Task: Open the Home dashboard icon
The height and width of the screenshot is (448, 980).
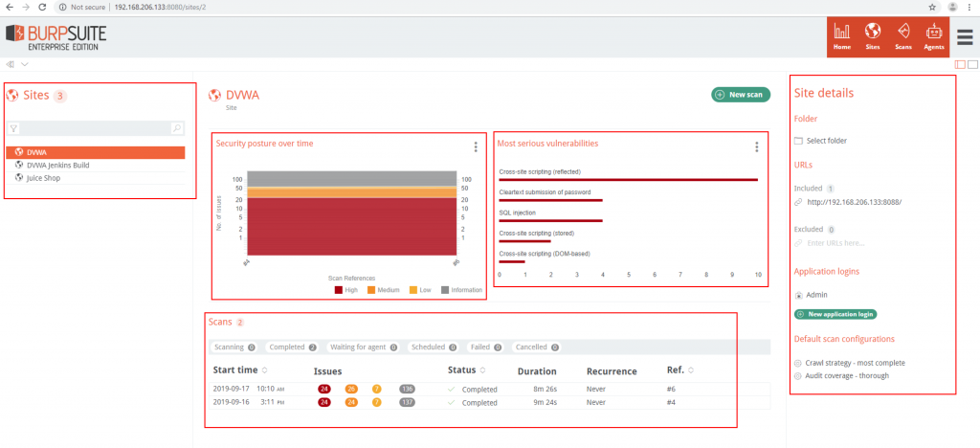Action: (841, 35)
